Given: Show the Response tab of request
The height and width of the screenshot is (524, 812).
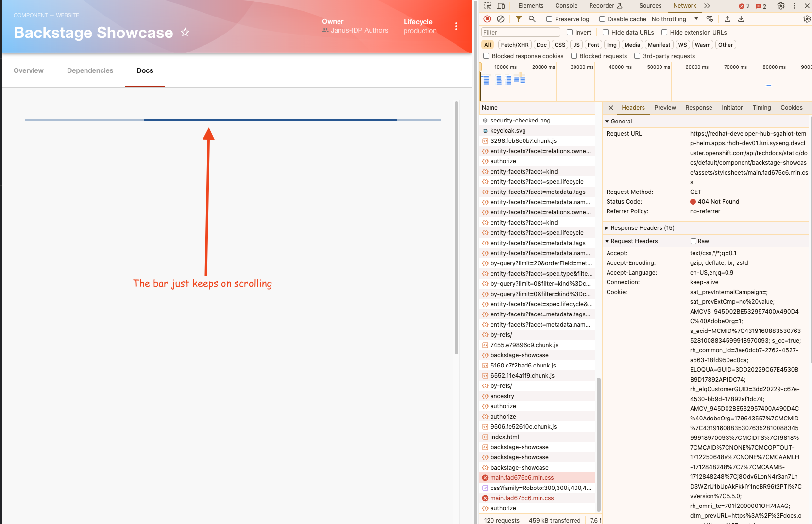Looking at the screenshot, I should click(699, 108).
